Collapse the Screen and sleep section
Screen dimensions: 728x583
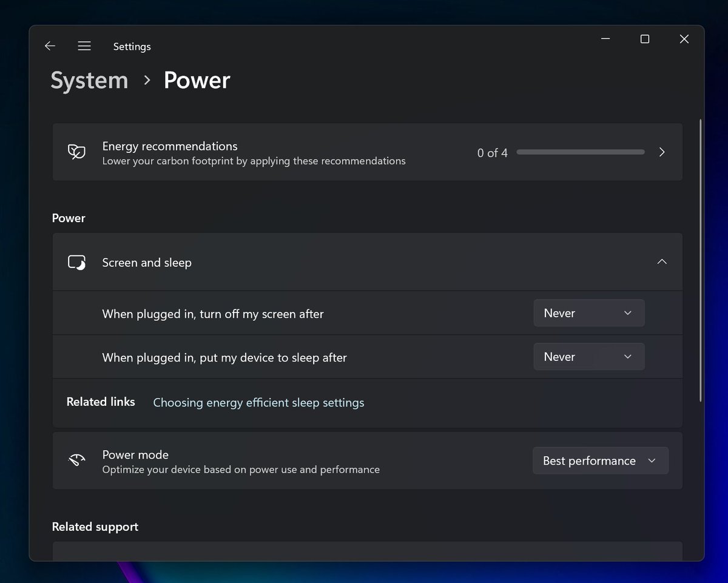pos(662,262)
